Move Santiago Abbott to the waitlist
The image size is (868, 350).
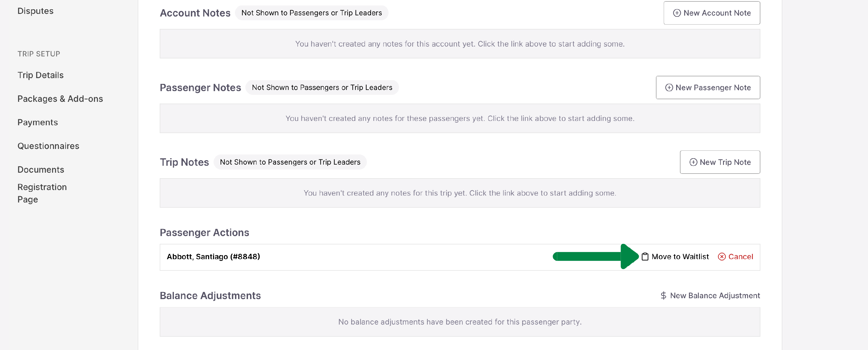pyautogui.click(x=680, y=257)
